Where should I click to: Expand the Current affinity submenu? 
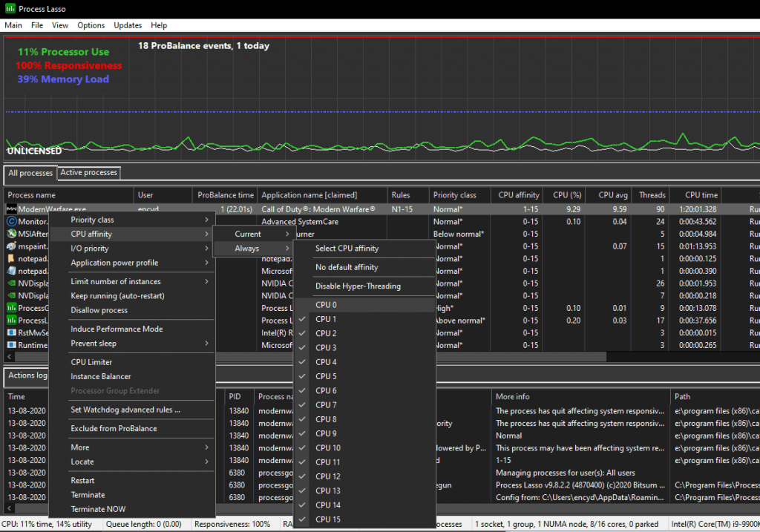point(254,234)
